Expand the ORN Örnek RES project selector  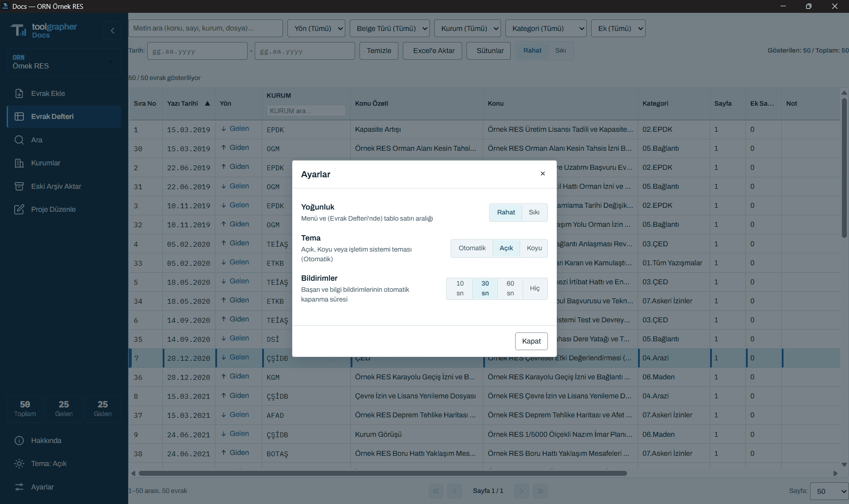coord(64,62)
